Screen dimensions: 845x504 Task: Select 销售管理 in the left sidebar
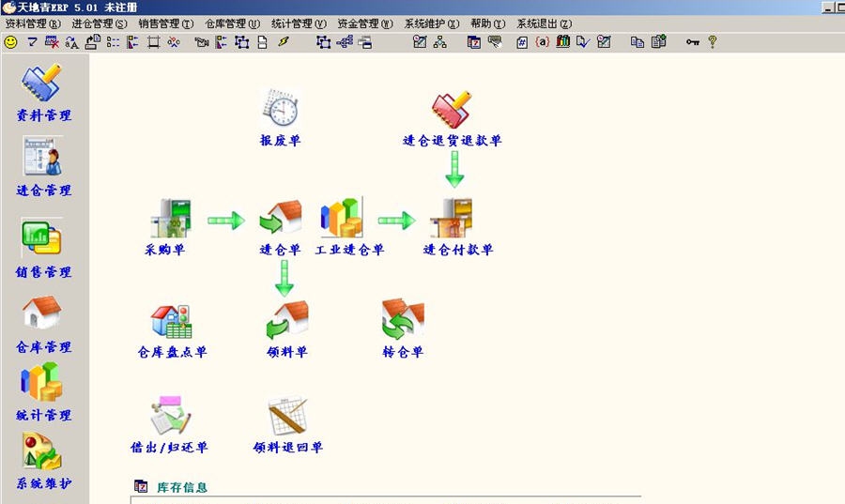click(43, 249)
